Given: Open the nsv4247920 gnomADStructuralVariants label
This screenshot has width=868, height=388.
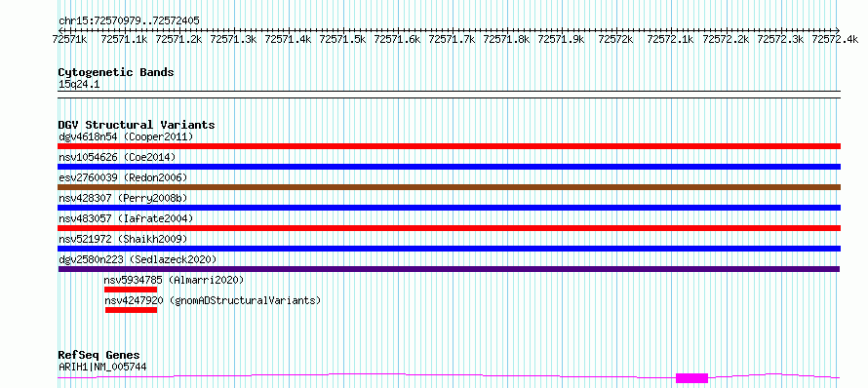Looking at the screenshot, I should pyautogui.click(x=214, y=300).
